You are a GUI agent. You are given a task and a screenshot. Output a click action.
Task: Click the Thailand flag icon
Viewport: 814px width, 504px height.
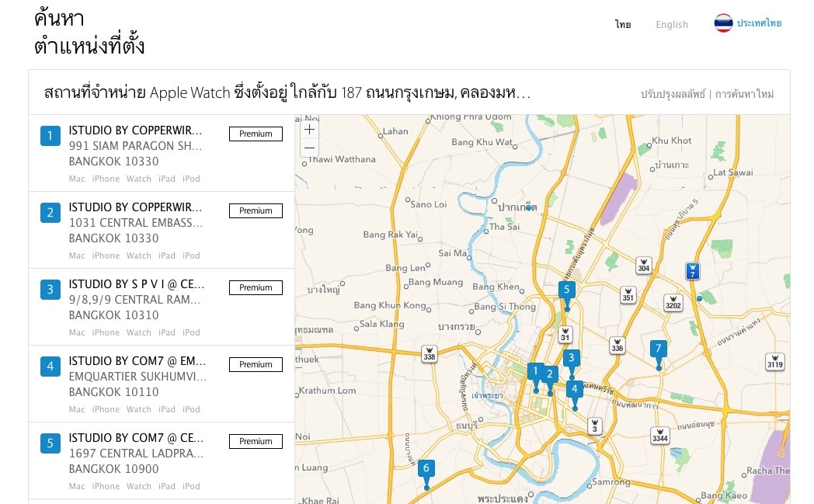coord(723,23)
